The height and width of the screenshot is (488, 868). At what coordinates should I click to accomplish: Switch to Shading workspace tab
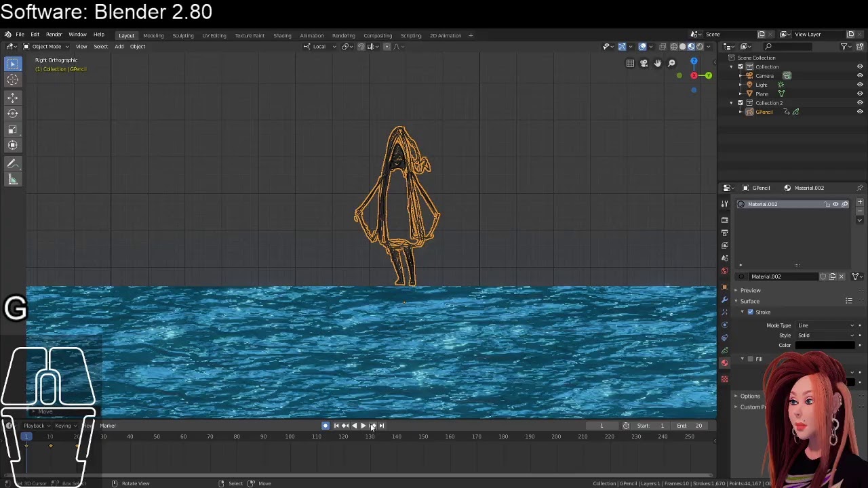pos(282,35)
